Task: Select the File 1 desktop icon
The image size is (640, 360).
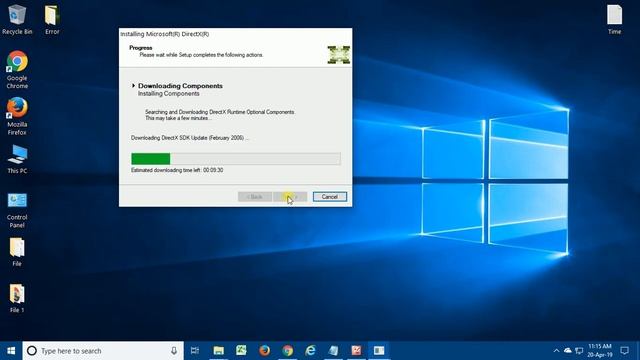Action: click(17, 298)
